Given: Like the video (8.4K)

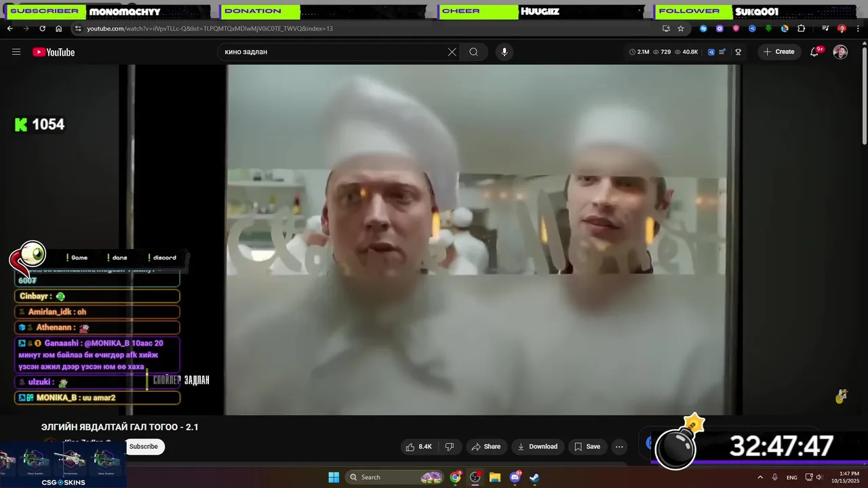Looking at the screenshot, I should point(418,447).
